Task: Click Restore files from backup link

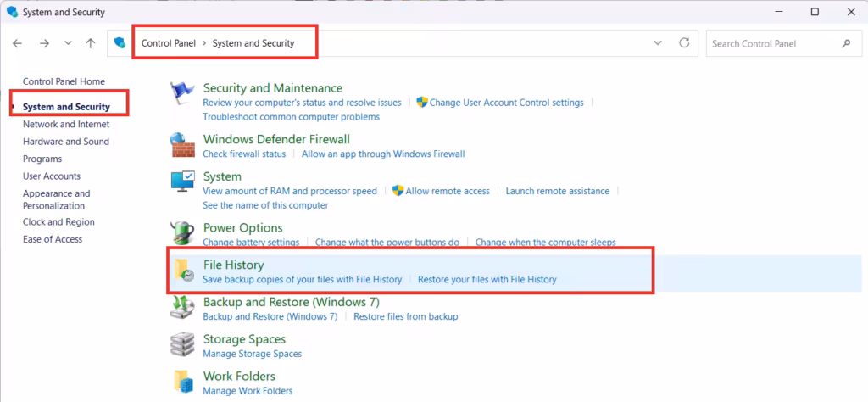Action: click(406, 316)
